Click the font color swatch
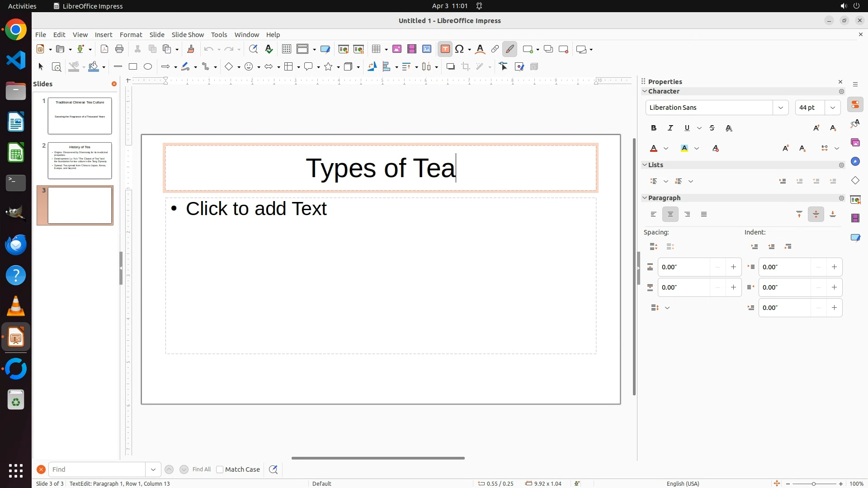This screenshot has width=868, height=488. tap(654, 149)
